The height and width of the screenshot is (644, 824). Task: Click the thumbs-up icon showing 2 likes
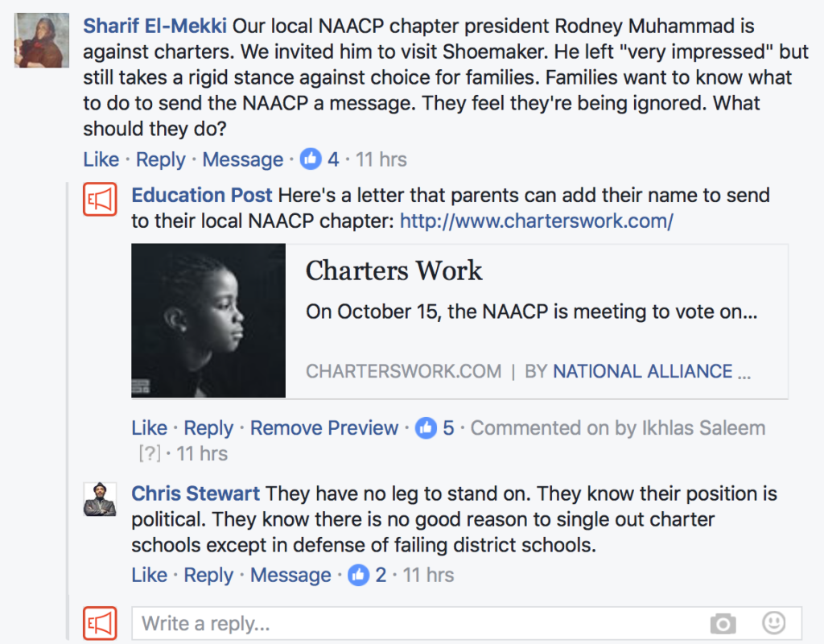(358, 576)
